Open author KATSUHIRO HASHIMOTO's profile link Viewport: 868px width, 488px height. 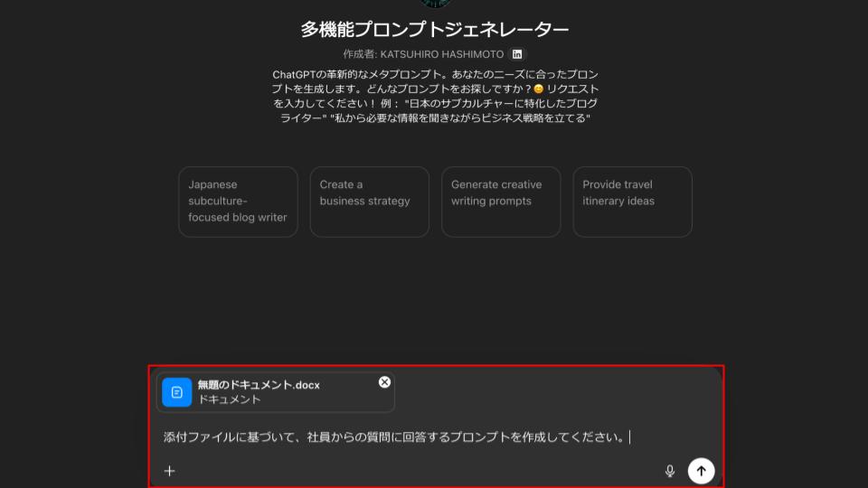point(441,54)
